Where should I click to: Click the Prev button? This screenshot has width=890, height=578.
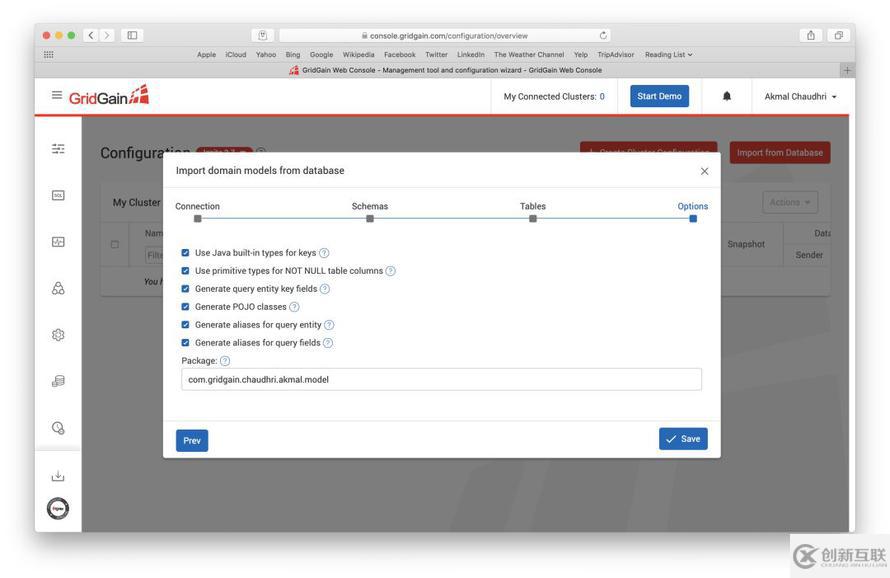192,441
